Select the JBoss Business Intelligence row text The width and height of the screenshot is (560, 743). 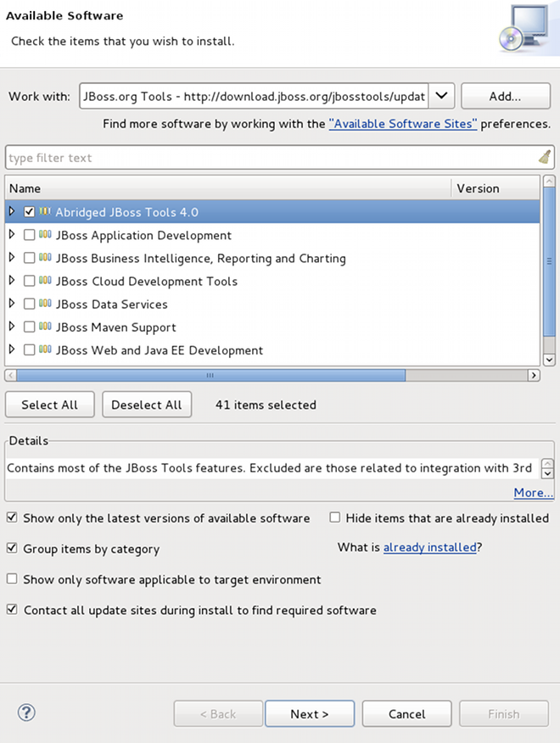[x=200, y=258]
